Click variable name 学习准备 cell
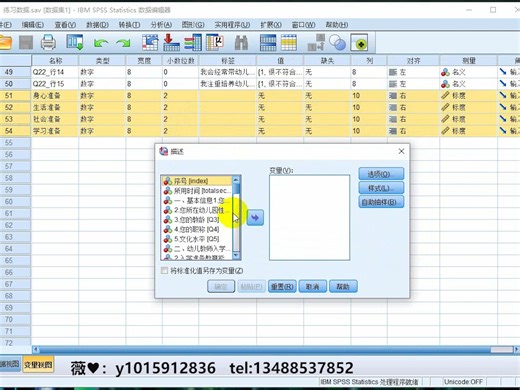 pos(55,131)
